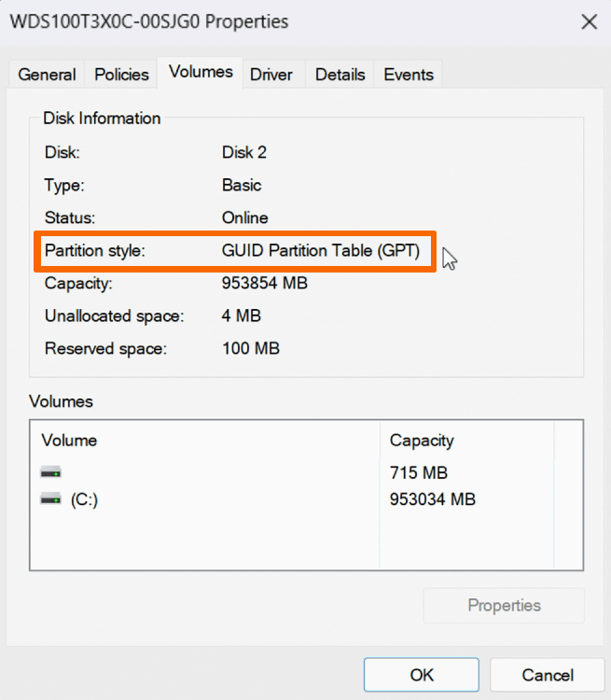Image resolution: width=611 pixels, height=700 pixels.
Task: Click the drive icon beside the 715 MB volume
Action: coord(50,473)
